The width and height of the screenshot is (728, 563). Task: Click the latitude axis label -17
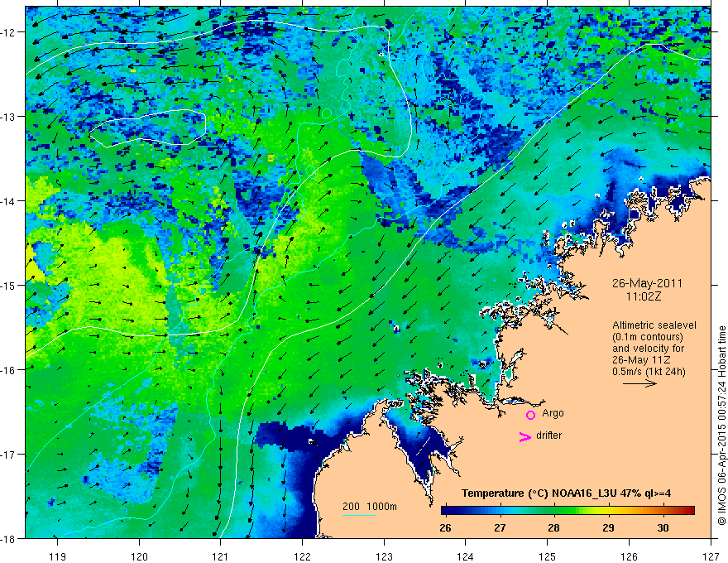click(9, 455)
